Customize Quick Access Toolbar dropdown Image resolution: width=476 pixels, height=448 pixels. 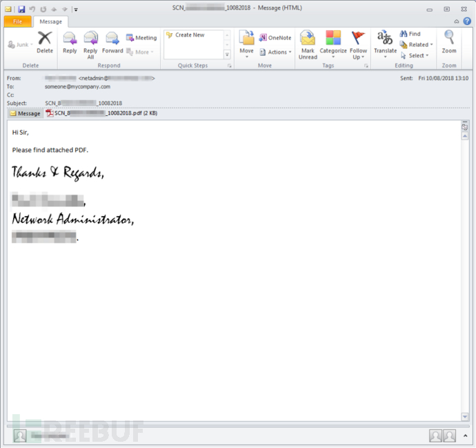click(x=76, y=10)
